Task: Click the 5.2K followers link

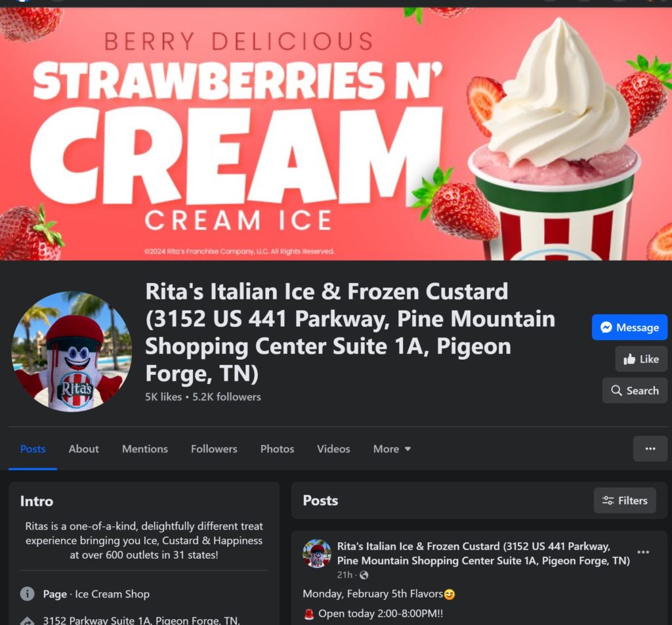Action: point(226,397)
